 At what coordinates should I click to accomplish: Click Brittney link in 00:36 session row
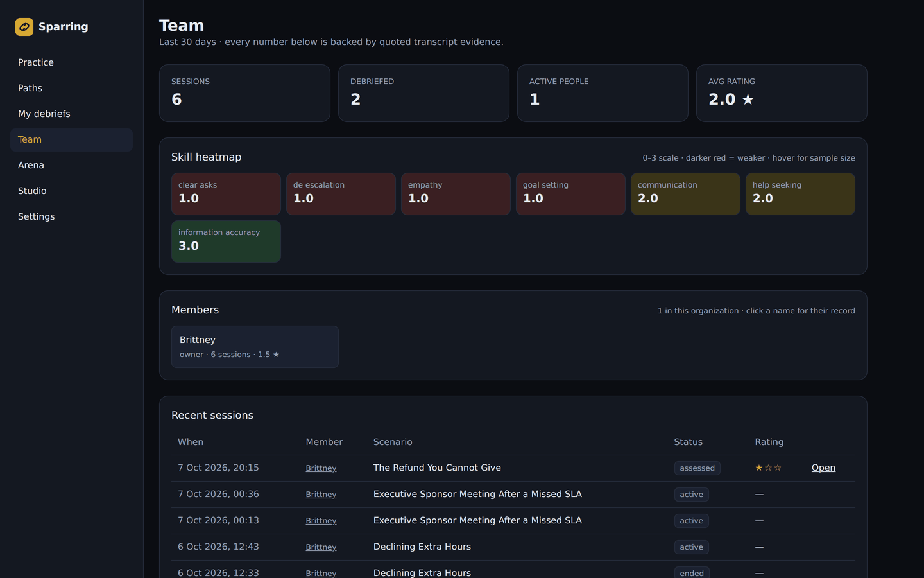coord(321,495)
